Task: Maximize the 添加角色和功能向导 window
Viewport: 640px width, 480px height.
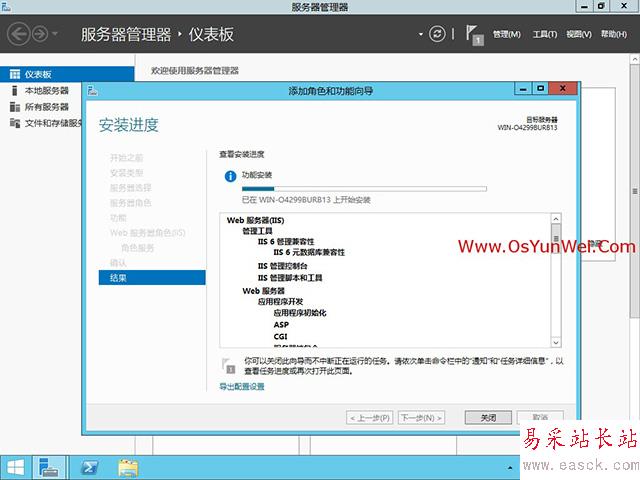Action: pos(540,88)
